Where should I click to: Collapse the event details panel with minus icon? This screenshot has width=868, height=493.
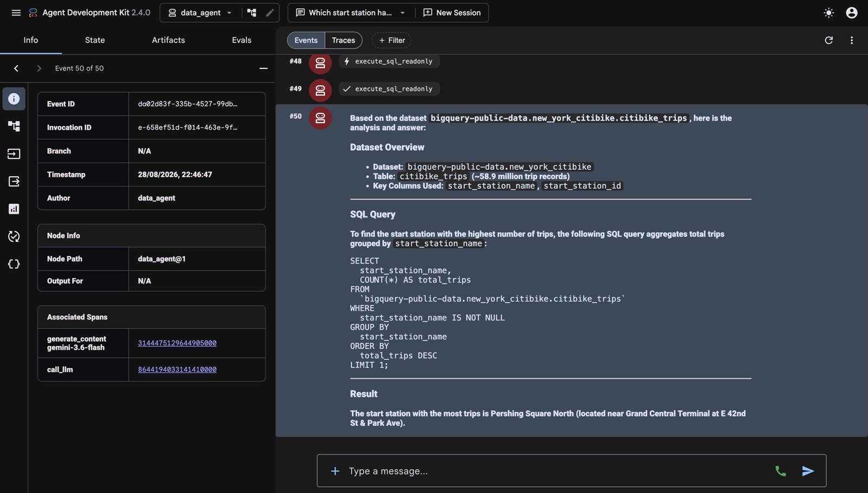pyautogui.click(x=263, y=68)
